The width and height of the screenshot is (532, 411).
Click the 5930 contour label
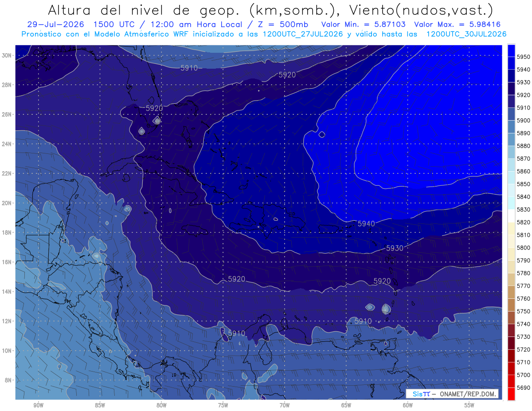pyautogui.click(x=395, y=248)
